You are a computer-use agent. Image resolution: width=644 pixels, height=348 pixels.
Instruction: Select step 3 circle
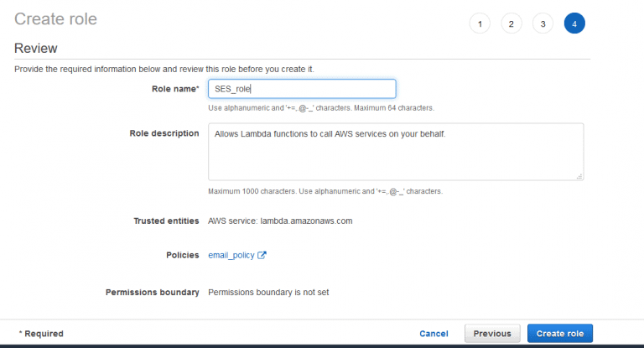[x=543, y=23]
